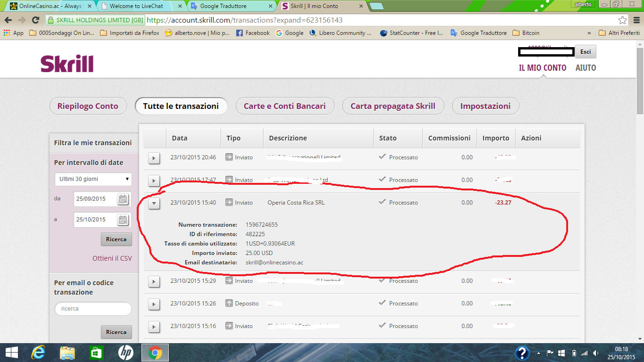Show the hidden bookmarks overflow chevron
Viewport: 644px width, 362px height.
click(589, 33)
